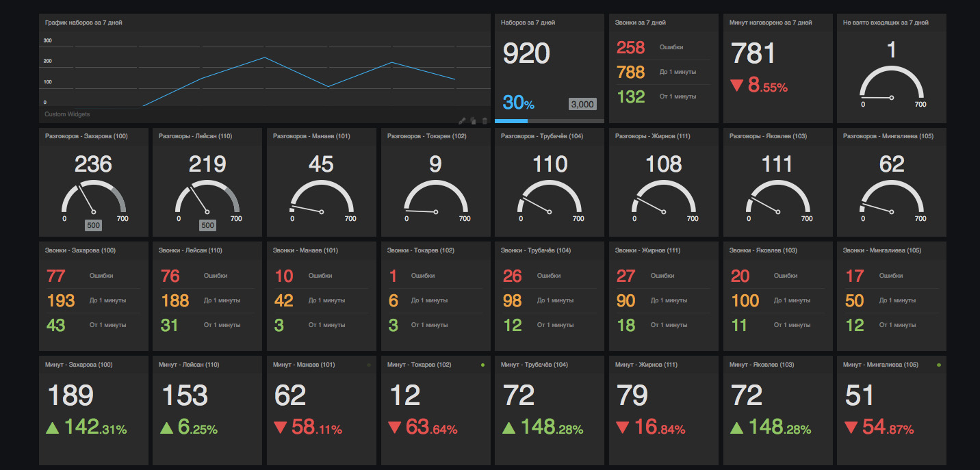
Task: Click the Не взято входящих gauge dial
Action: 891,86
